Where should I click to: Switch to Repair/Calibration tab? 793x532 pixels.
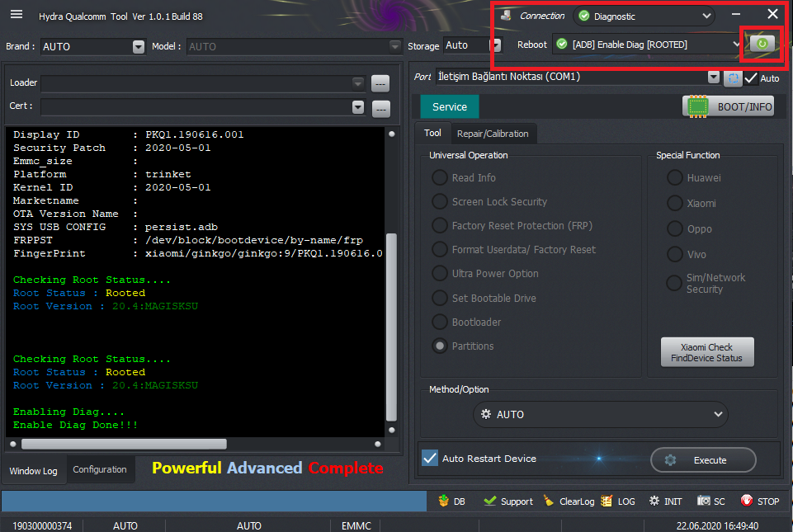(x=493, y=134)
